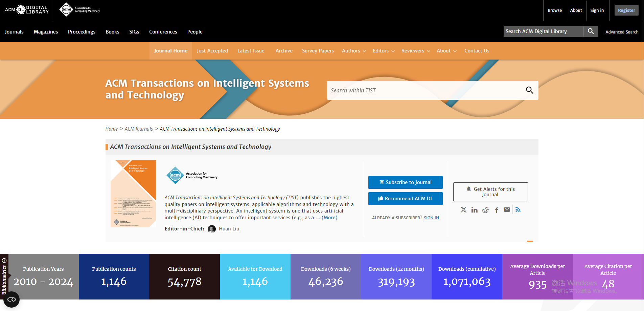644x311 pixels.
Task: Open the Magazines menu
Action: 46,32
